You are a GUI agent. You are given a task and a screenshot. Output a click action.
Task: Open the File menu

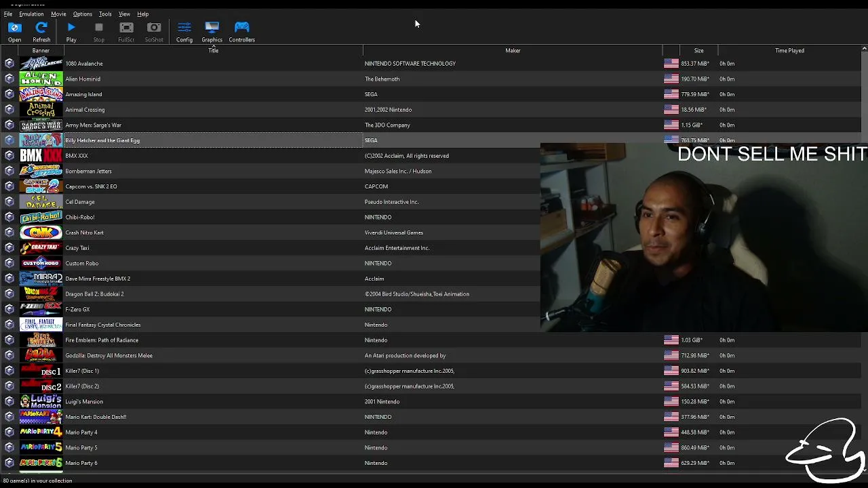8,14
